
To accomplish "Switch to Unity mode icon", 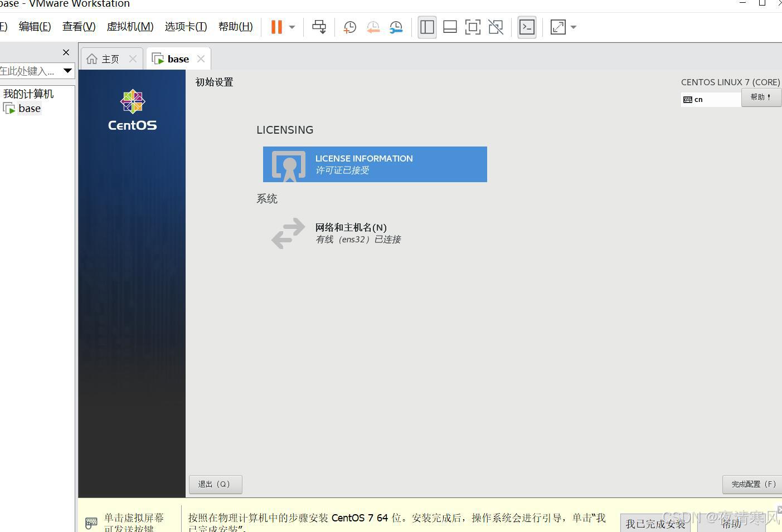I will coord(496,27).
